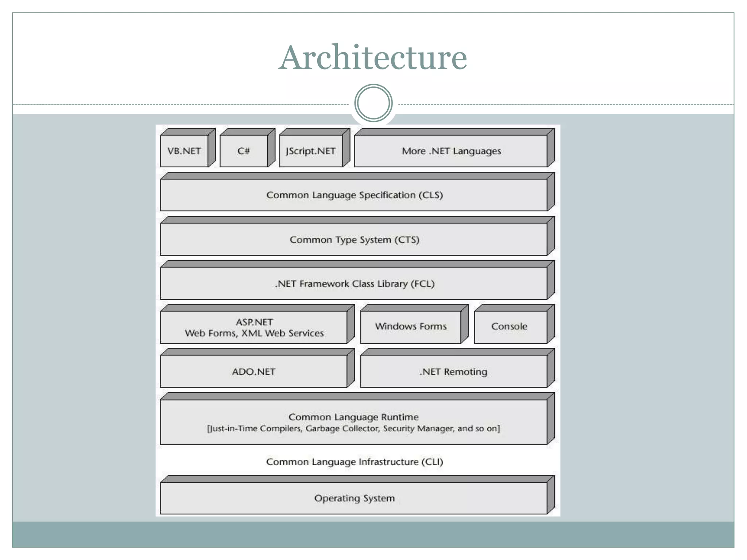Click Common Language Infrastructure (CLI) label
Screen dimensions: 747x560
pyautogui.click(x=355, y=462)
